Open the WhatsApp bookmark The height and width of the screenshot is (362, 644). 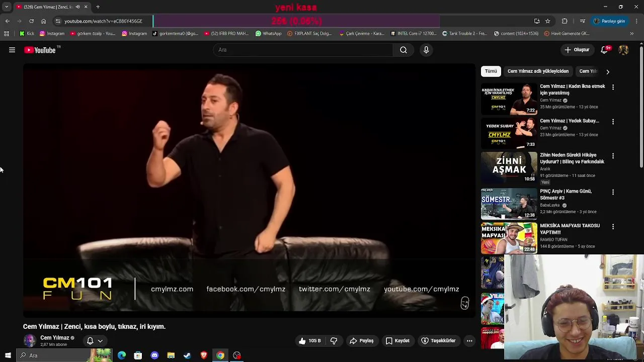pos(268,34)
